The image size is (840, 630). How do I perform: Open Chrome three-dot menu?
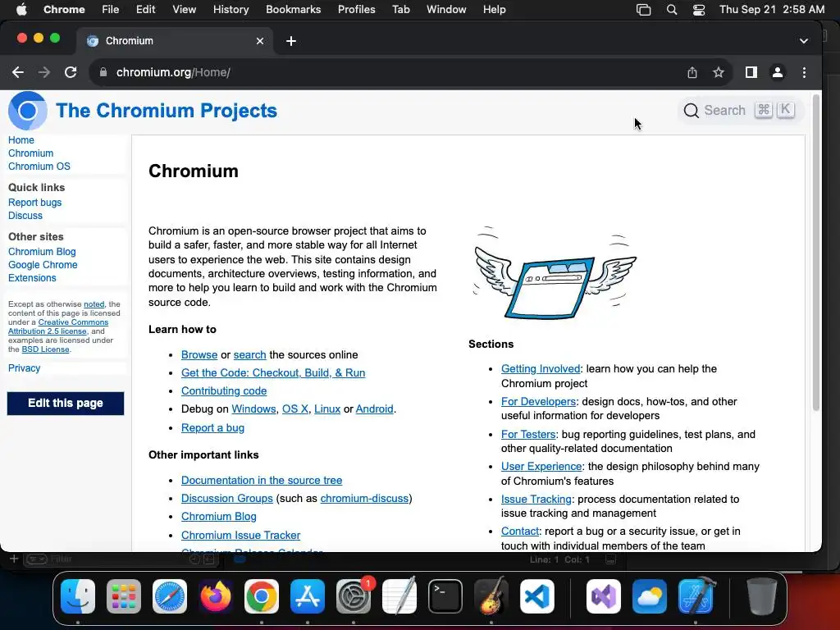point(804,72)
